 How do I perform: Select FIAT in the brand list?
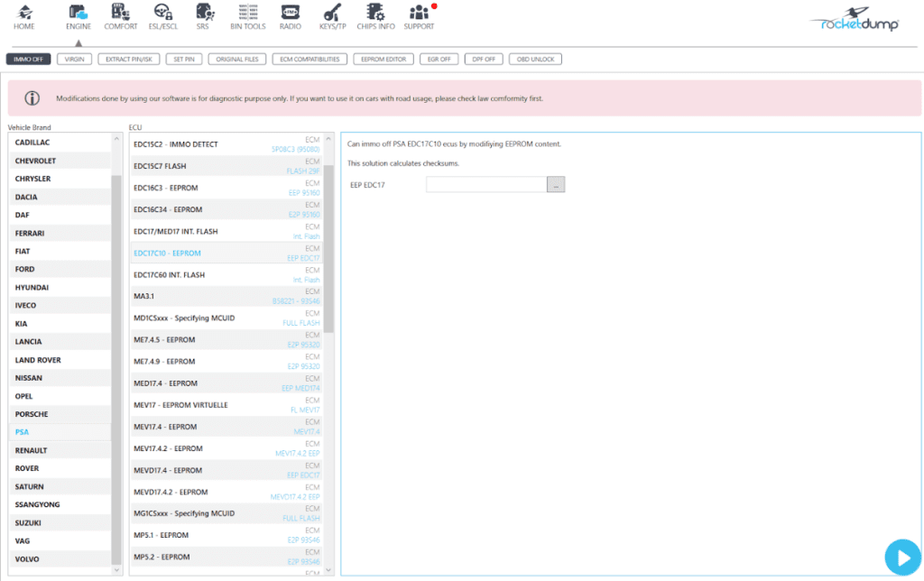(60, 251)
